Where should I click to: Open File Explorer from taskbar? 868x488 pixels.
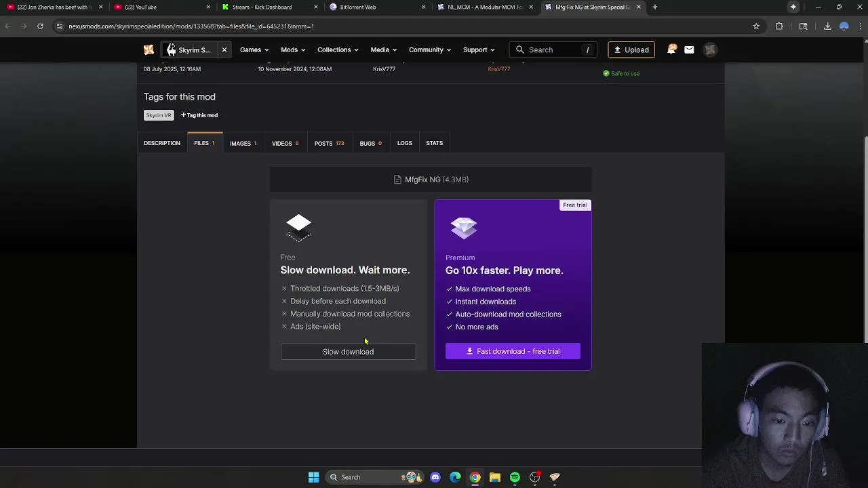495,477
